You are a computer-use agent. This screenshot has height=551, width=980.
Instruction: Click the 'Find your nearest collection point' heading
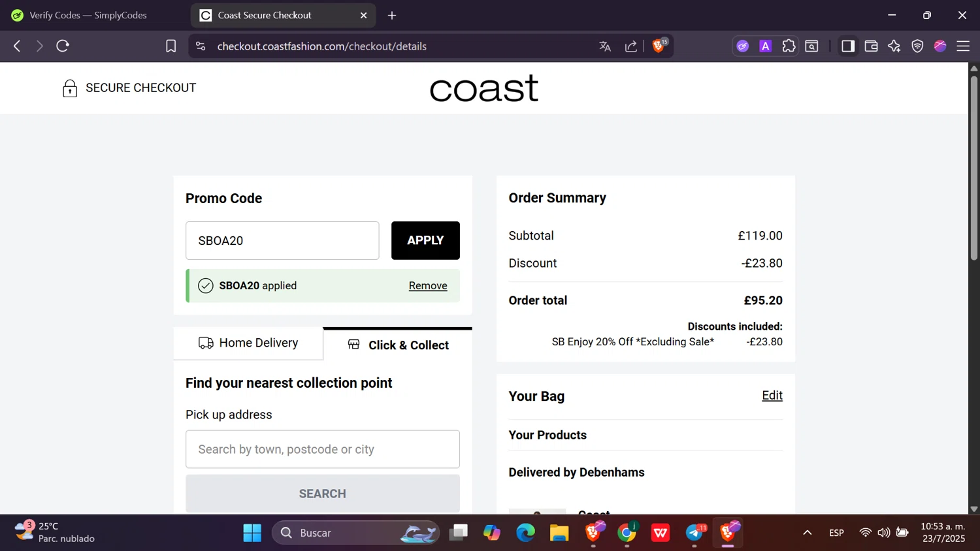[289, 383]
